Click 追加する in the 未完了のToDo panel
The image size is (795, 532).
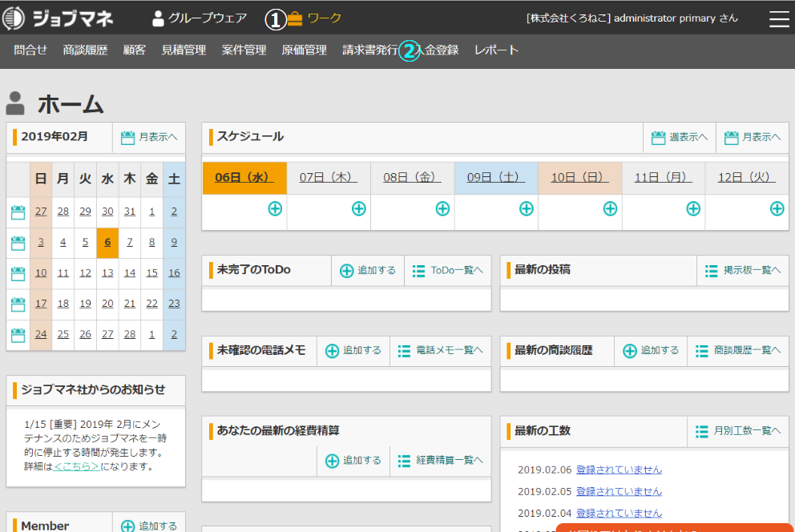[x=368, y=271]
